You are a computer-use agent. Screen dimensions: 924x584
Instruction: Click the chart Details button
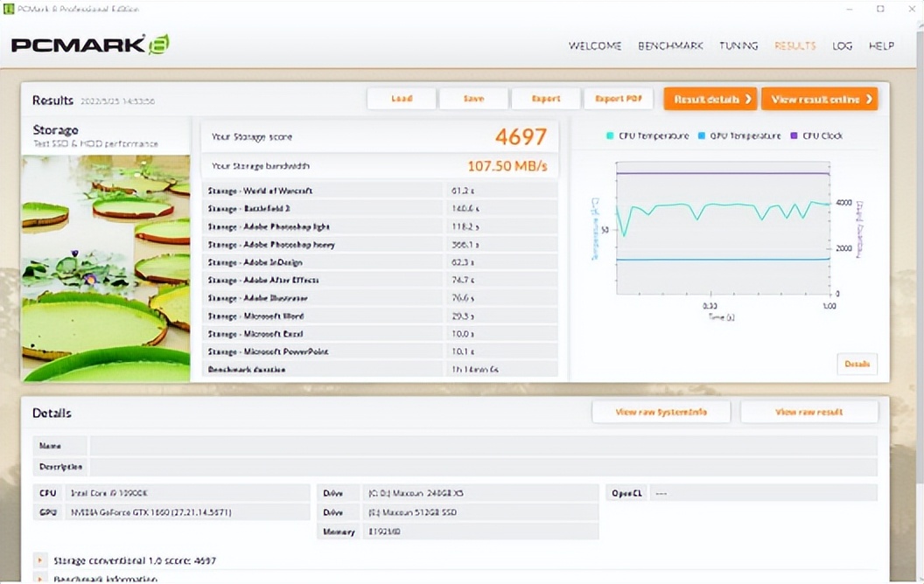tap(857, 364)
